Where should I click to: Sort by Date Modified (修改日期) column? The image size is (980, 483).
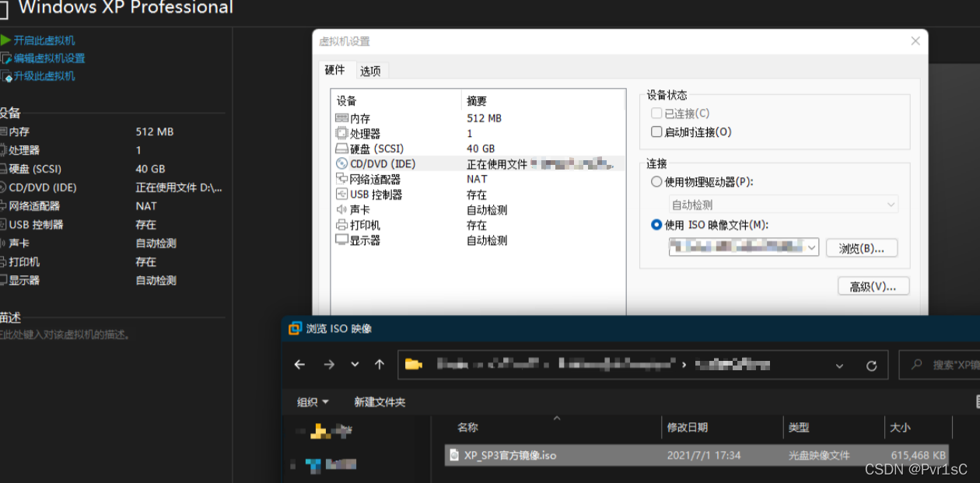(688, 427)
